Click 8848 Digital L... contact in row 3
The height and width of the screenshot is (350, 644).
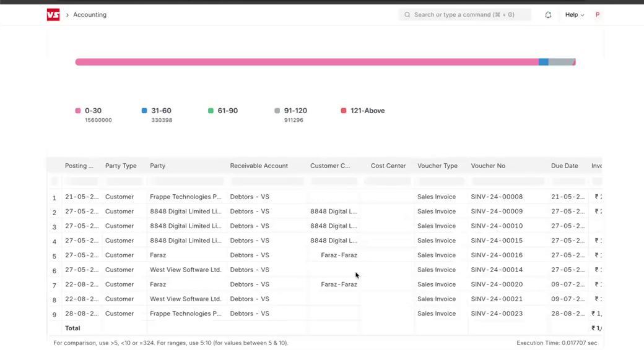334,226
